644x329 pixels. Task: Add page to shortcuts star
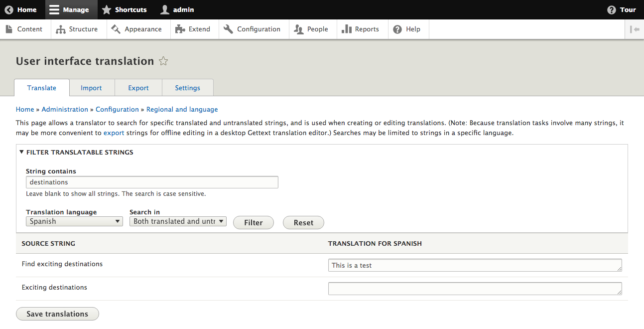coord(163,61)
